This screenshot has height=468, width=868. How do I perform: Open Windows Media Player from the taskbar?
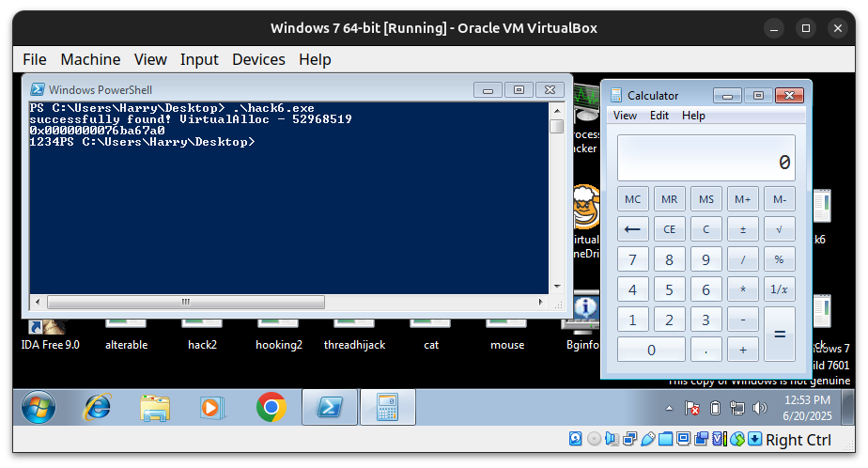(212, 408)
